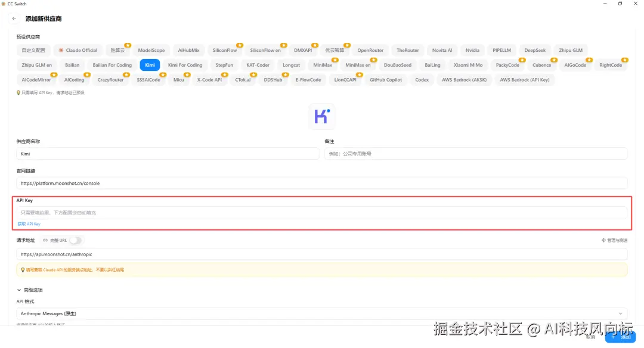Click the Kimi logo icon in the center
This screenshot has height=348, width=644.
pyautogui.click(x=322, y=117)
